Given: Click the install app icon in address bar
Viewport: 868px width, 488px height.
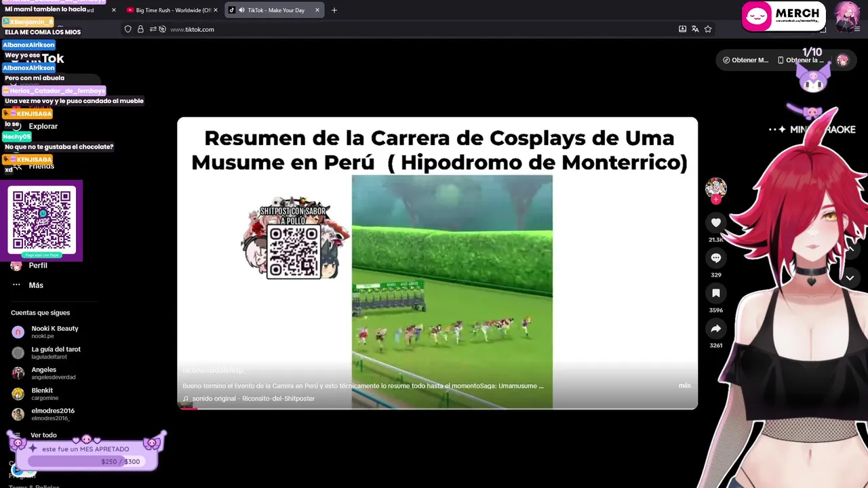Looking at the screenshot, I should click(682, 29).
